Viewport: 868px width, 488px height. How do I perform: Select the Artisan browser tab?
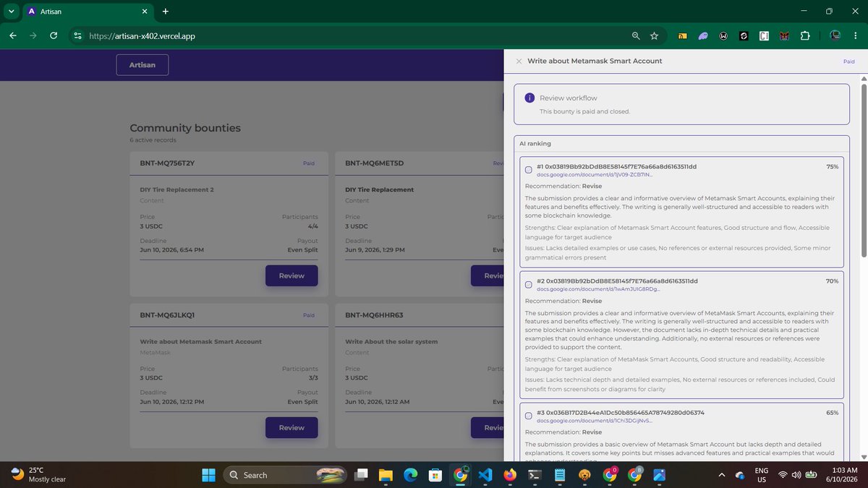tap(88, 12)
